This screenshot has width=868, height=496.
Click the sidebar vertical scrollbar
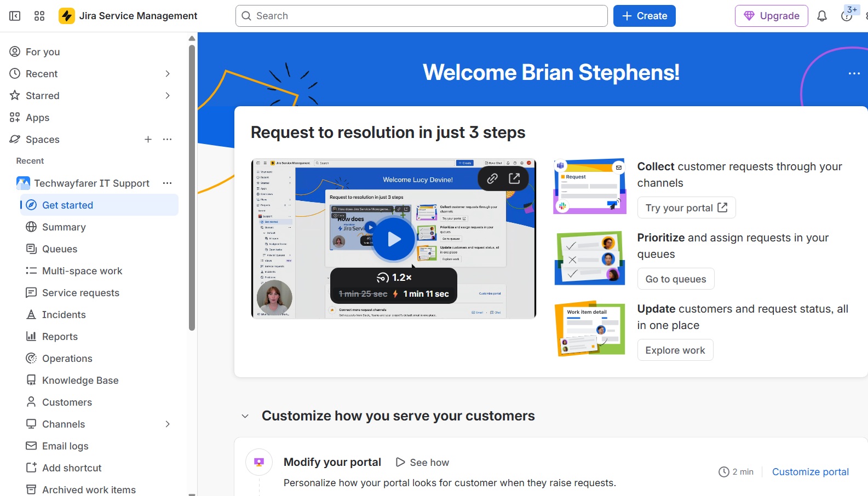[192, 188]
